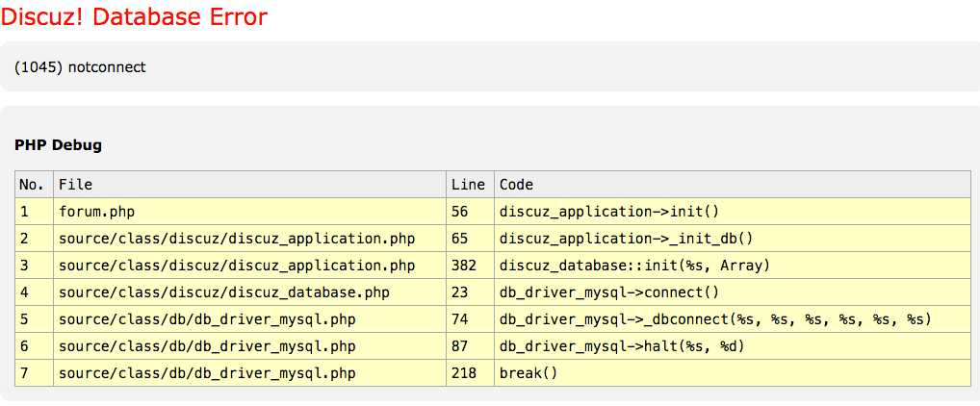Select 'discuz_application->init()' code cell
The height and width of the screenshot is (406, 980).
[732, 212]
